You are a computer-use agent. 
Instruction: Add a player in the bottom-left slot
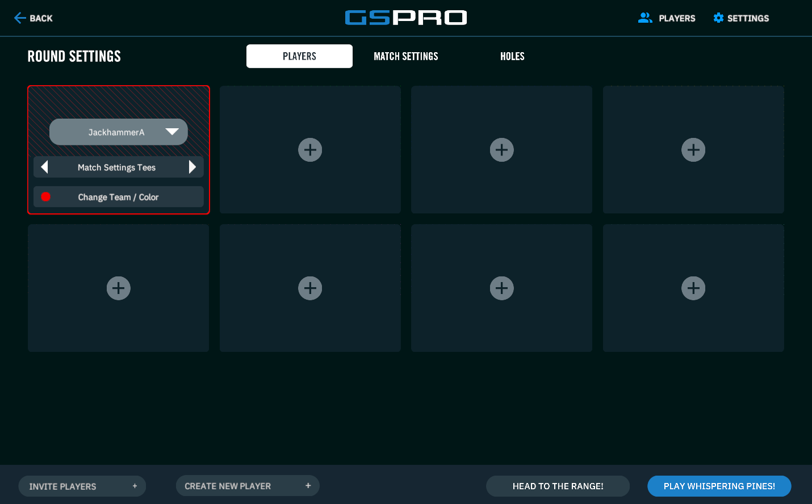click(x=119, y=288)
